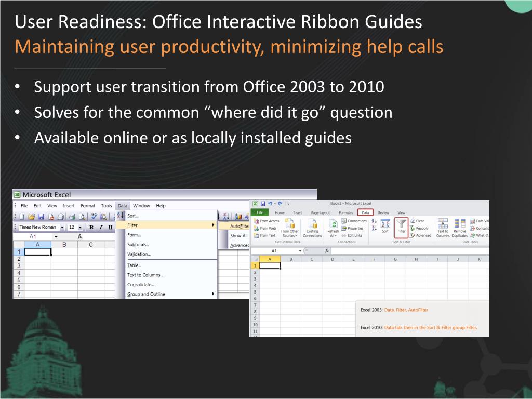Open font size 12 dropdown

80,228
